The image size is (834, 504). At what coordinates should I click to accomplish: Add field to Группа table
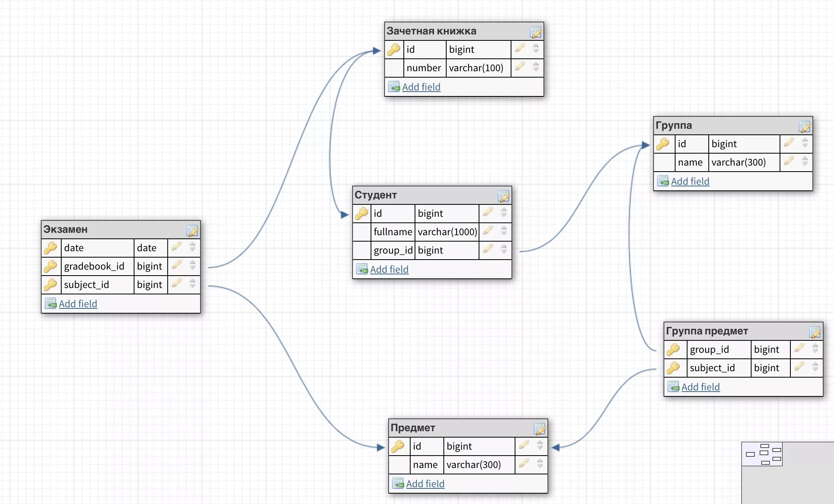coord(690,181)
